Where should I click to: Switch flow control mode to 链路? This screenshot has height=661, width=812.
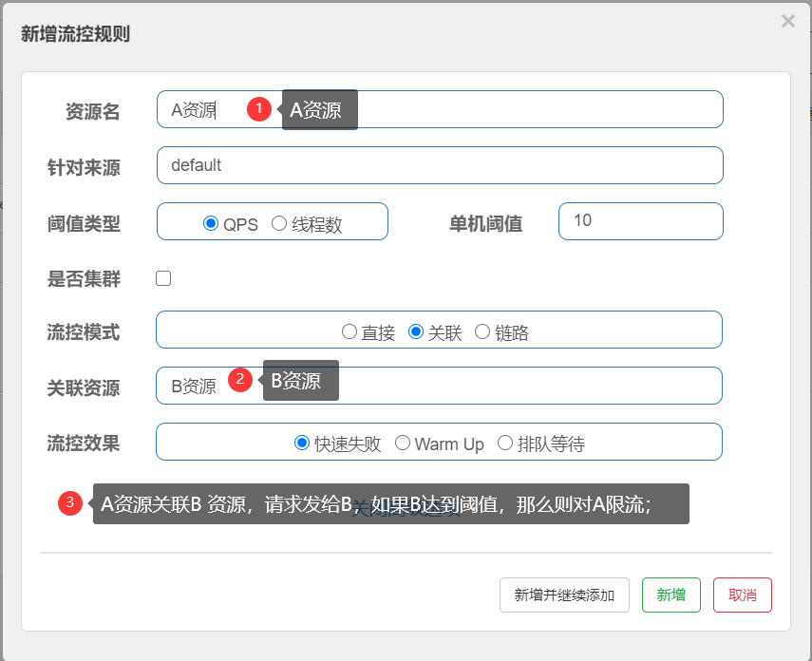[484, 330]
